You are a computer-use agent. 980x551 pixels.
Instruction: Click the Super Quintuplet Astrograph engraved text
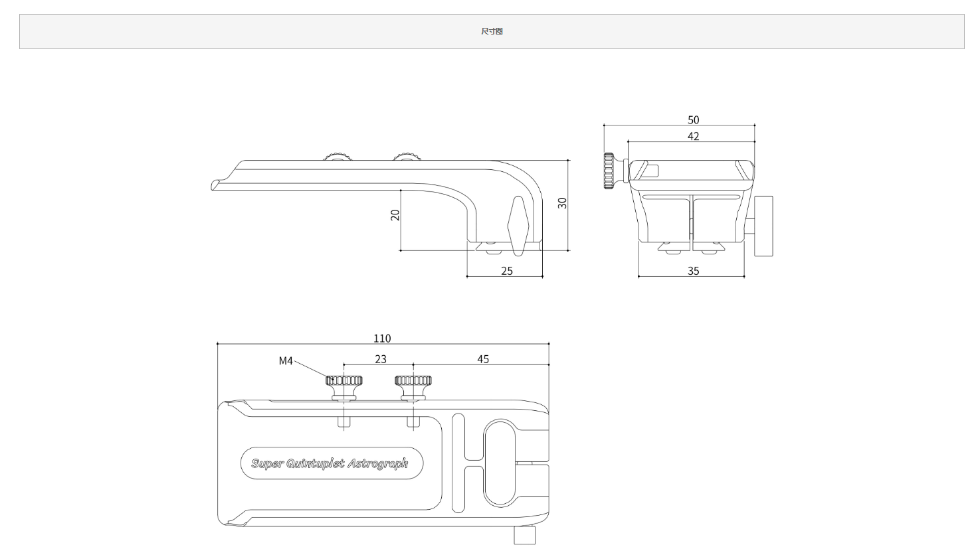[330, 463]
